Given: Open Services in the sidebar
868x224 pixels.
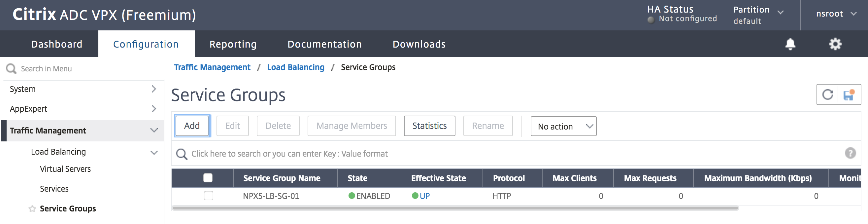Looking at the screenshot, I should 54,189.
